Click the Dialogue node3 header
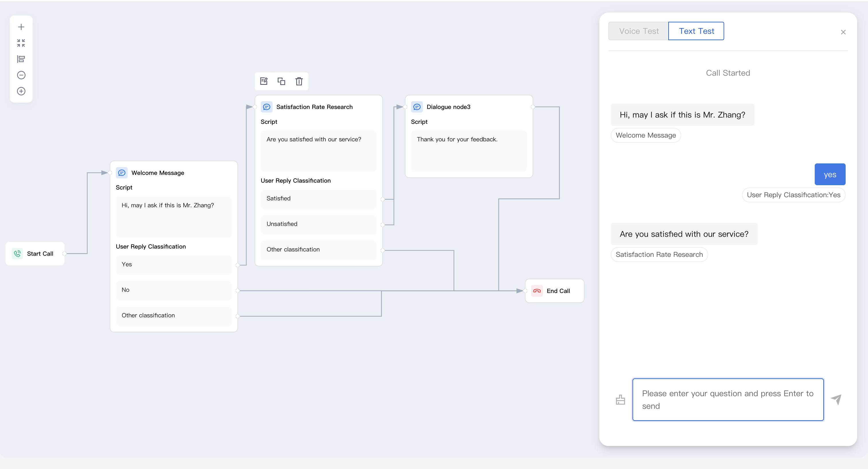The width and height of the screenshot is (868, 469). [x=448, y=107]
